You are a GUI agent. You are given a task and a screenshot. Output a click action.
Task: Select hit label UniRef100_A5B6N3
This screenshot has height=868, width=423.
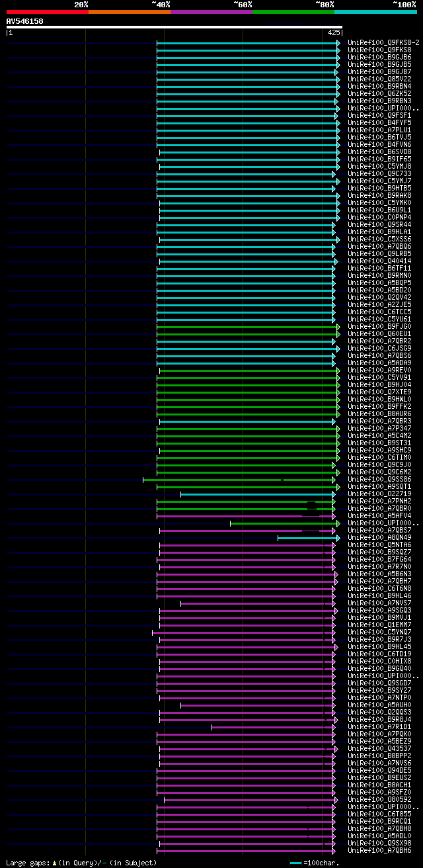(380, 574)
